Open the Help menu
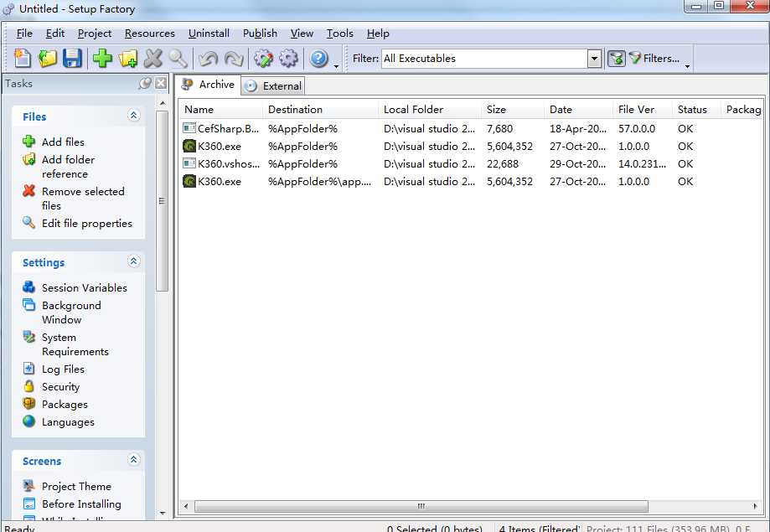The image size is (770, 532). point(378,34)
